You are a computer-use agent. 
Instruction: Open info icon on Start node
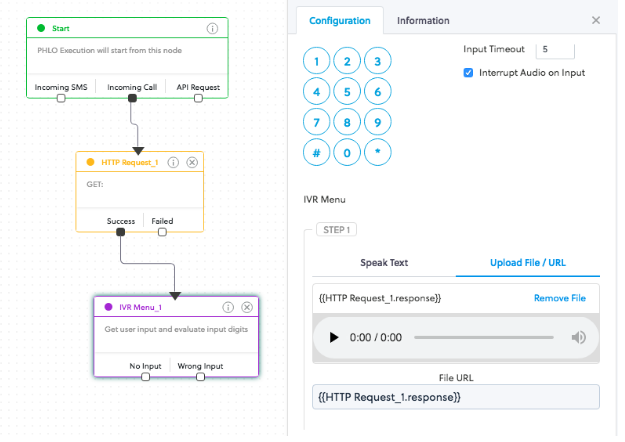point(214,29)
